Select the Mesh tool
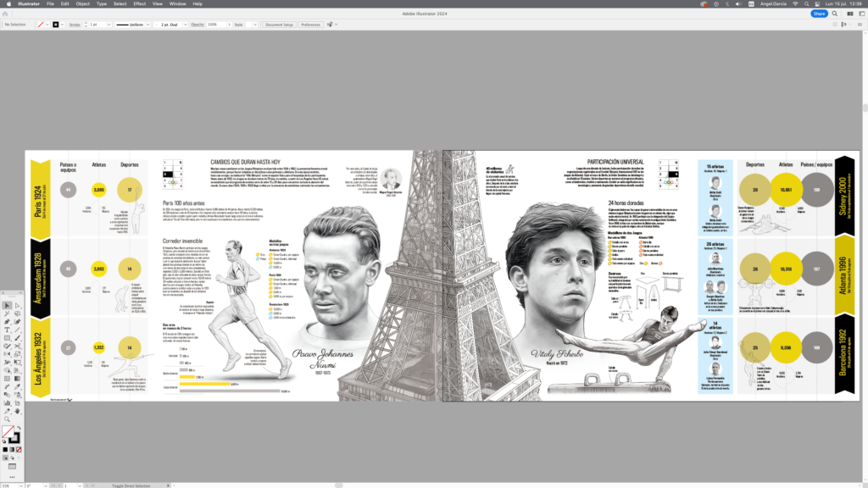The height and width of the screenshot is (488, 868). pos(7,379)
